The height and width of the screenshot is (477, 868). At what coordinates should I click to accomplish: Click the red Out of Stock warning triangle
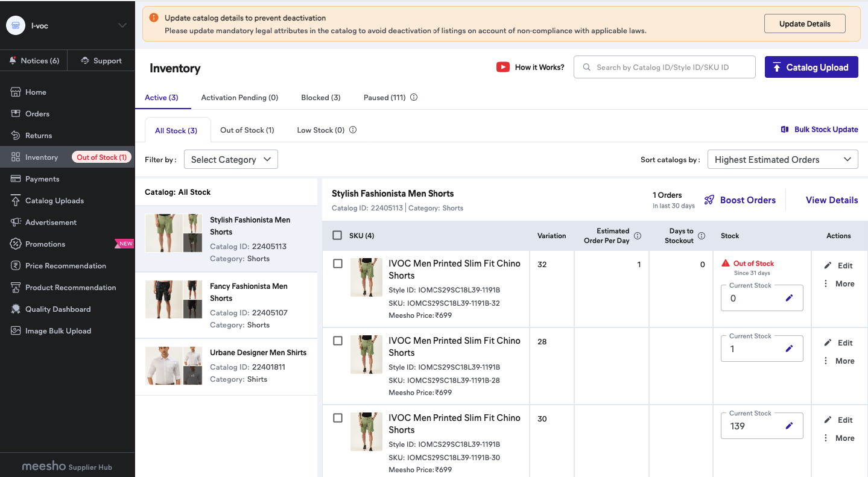point(726,264)
